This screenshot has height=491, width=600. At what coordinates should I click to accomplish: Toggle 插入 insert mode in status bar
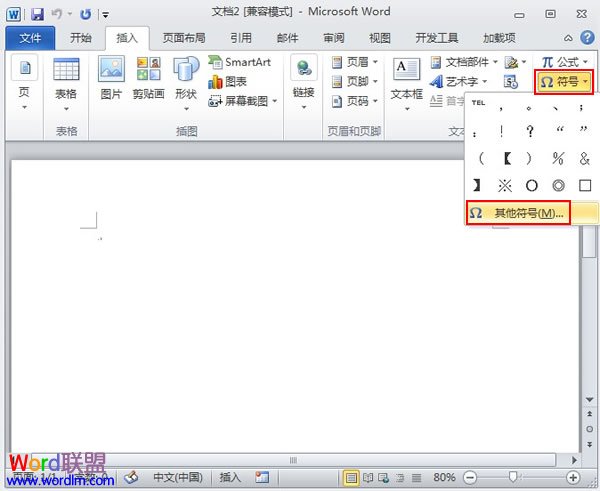tap(230, 477)
